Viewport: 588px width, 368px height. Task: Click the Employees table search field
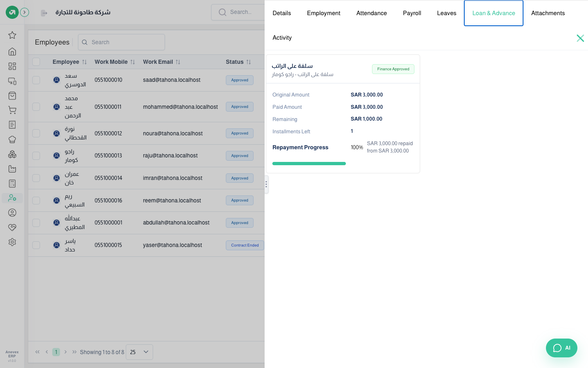click(121, 42)
